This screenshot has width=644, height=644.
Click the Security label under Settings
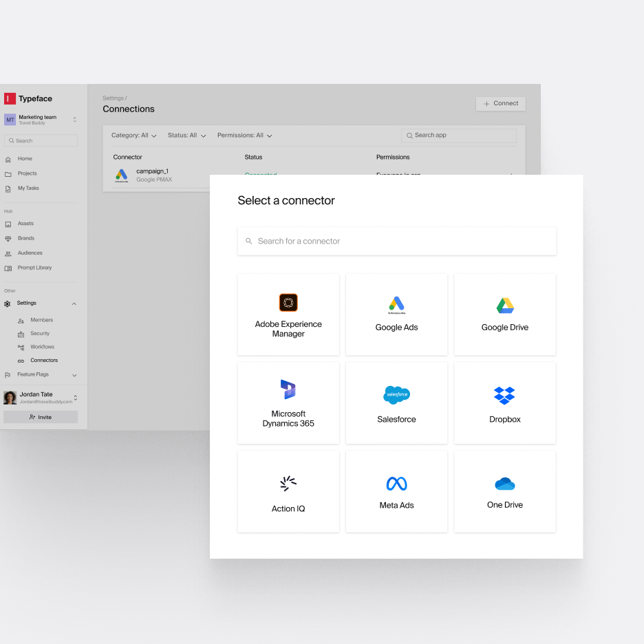(40, 334)
